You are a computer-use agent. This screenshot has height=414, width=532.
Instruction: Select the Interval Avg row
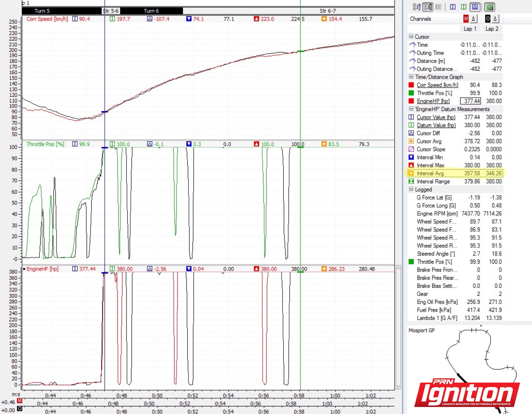[x=455, y=173]
